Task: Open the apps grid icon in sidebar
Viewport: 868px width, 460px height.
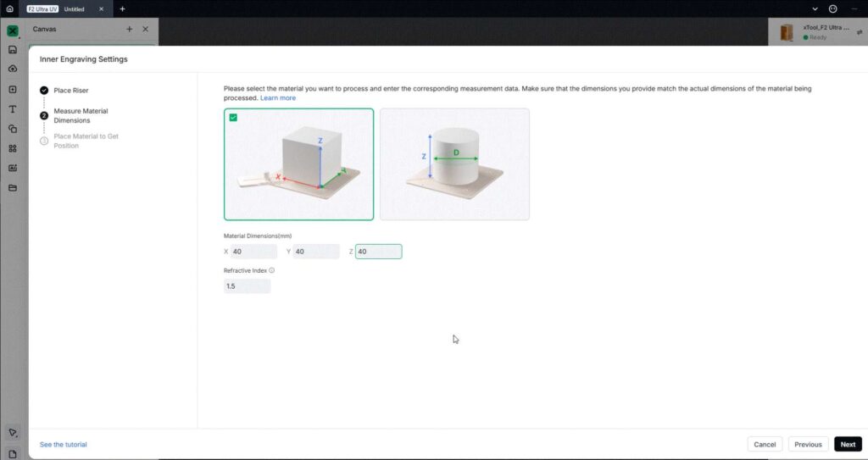Action: (x=13, y=148)
